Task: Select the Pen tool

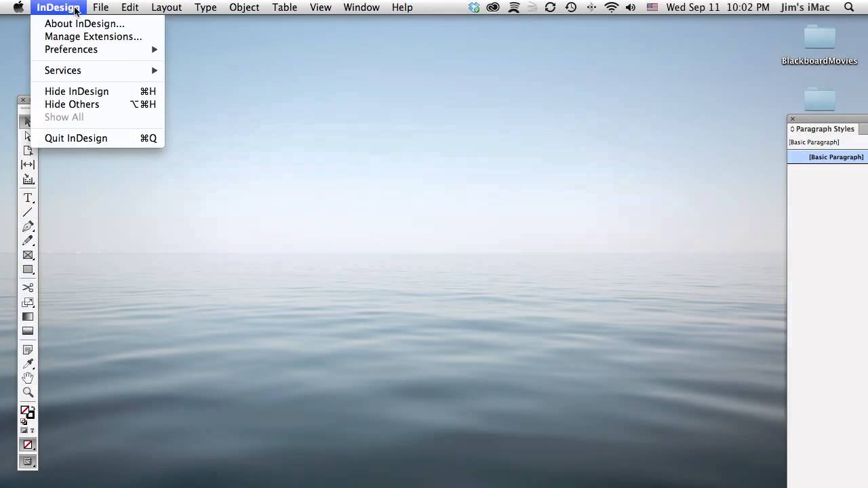Action: (x=28, y=226)
